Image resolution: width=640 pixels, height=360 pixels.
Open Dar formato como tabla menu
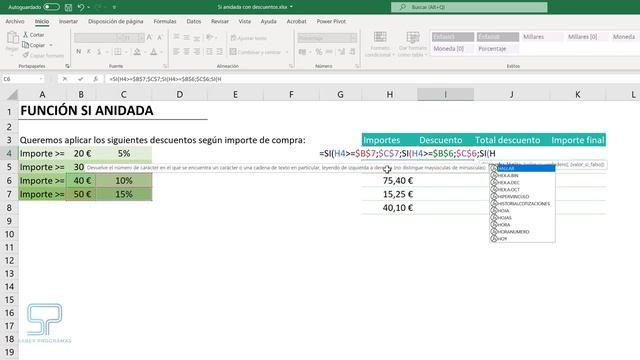[413, 44]
